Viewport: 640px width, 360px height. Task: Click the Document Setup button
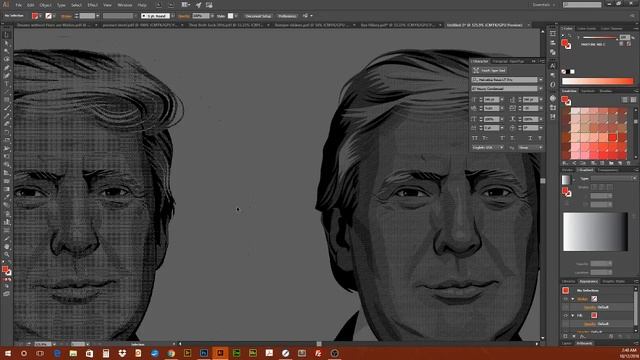(258, 16)
